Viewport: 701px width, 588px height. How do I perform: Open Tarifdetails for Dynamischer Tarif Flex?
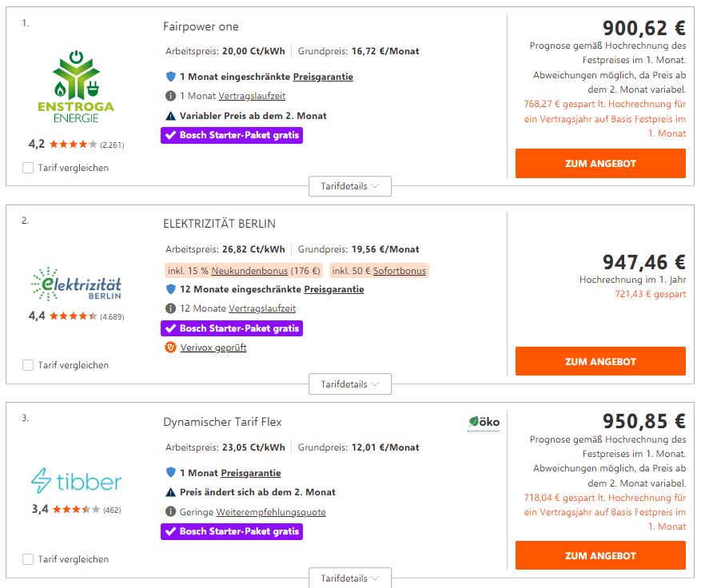coord(350,578)
